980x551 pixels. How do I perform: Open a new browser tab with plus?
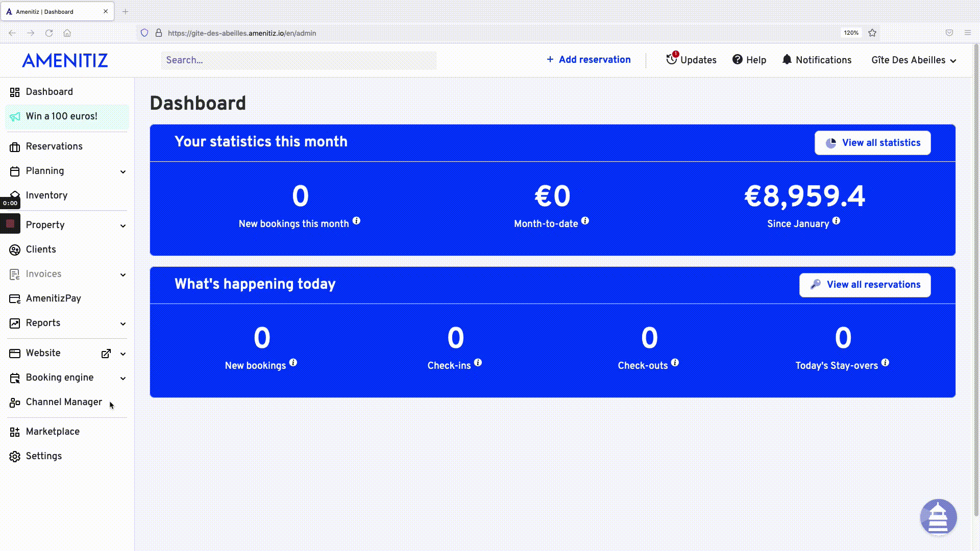click(125, 11)
